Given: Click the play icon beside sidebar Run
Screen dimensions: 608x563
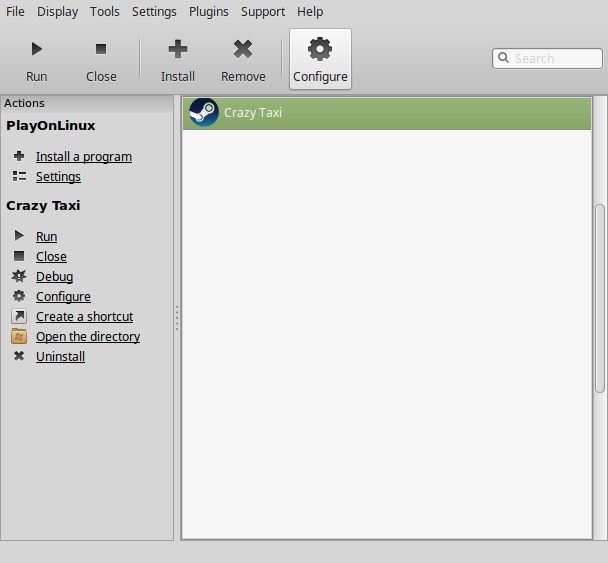Looking at the screenshot, I should click(x=19, y=235).
